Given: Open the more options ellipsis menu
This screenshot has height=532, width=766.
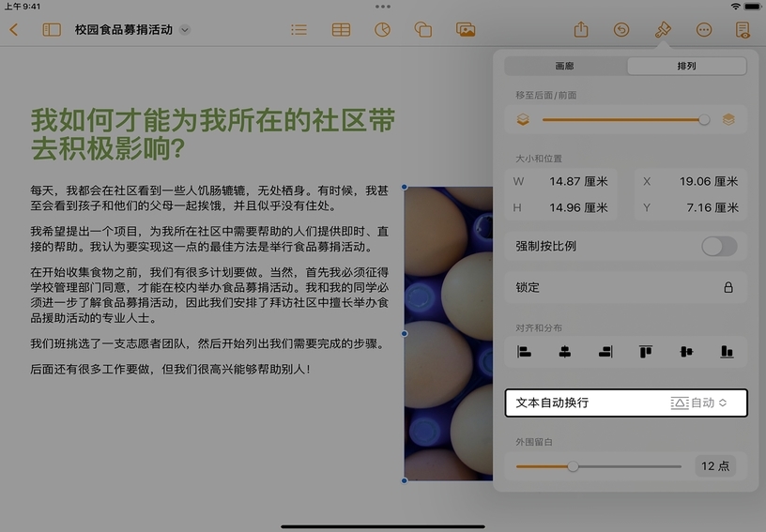Looking at the screenshot, I should (x=704, y=30).
